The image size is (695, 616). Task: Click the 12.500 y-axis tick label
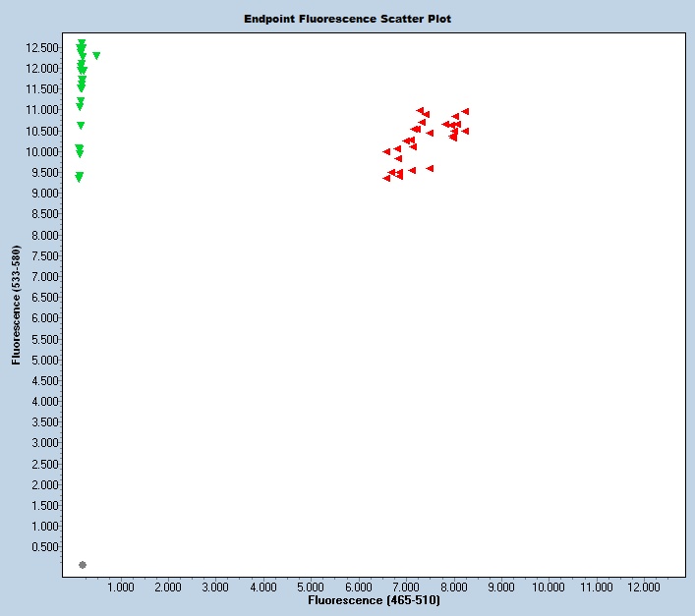point(41,47)
